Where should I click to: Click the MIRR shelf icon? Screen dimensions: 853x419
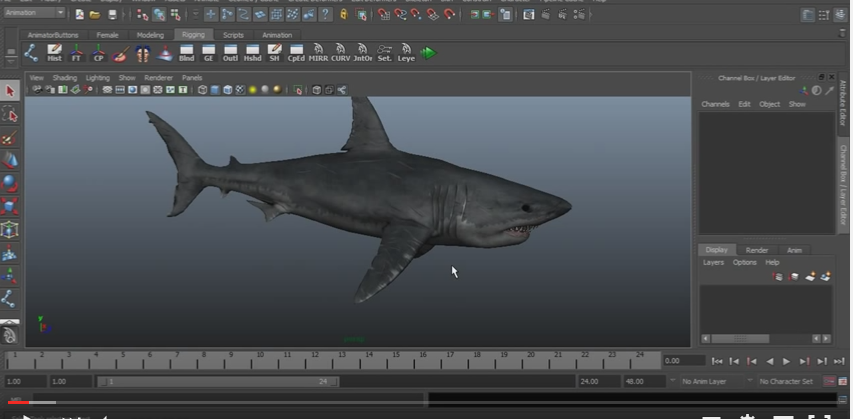(318, 53)
